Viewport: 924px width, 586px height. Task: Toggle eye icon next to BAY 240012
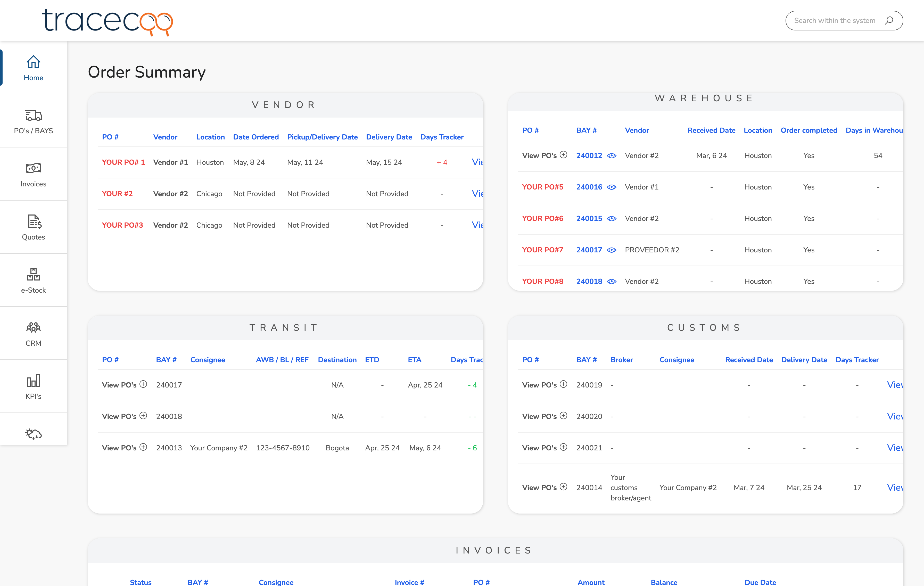click(612, 156)
